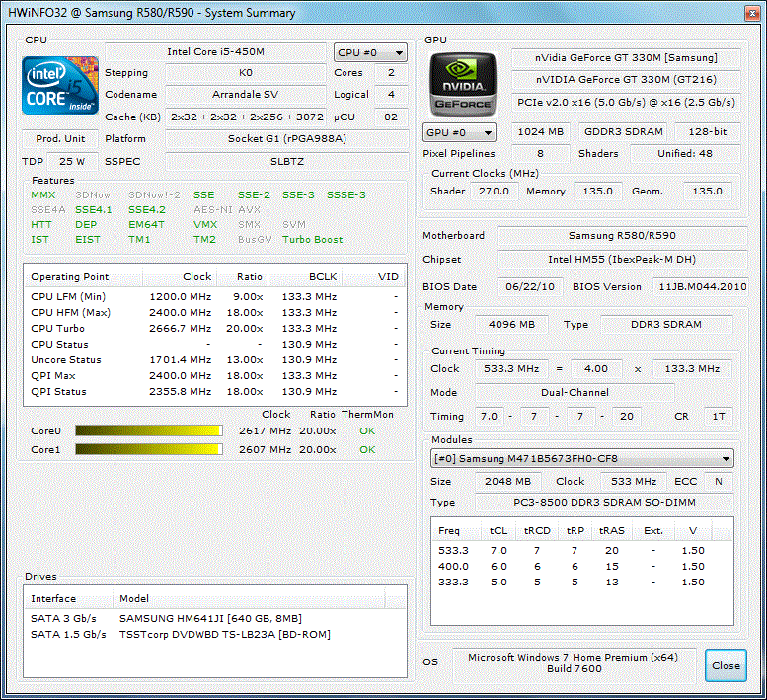Click the Core0 clock usage bar
767x700 pixels.
[149, 430]
